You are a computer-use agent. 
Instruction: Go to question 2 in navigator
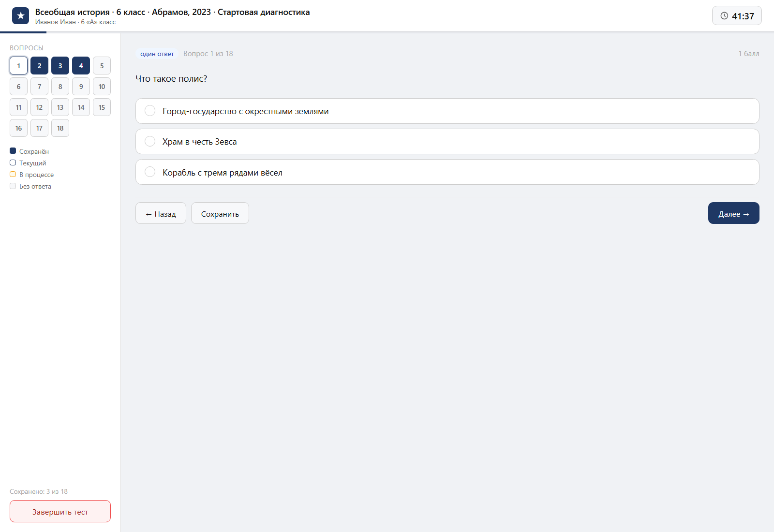coord(39,66)
